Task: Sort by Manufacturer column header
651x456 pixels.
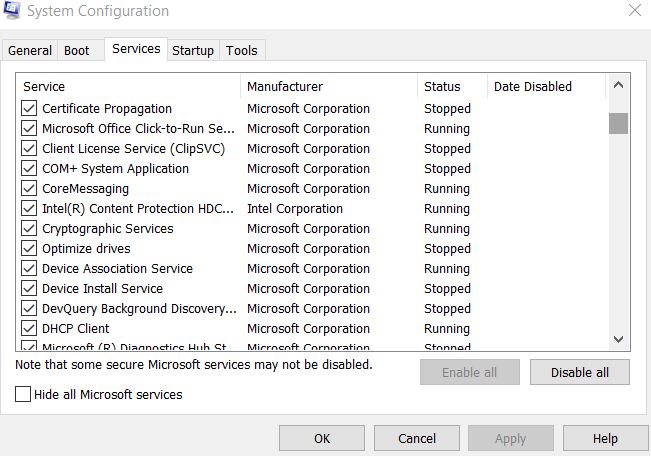Action: pyautogui.click(x=329, y=86)
